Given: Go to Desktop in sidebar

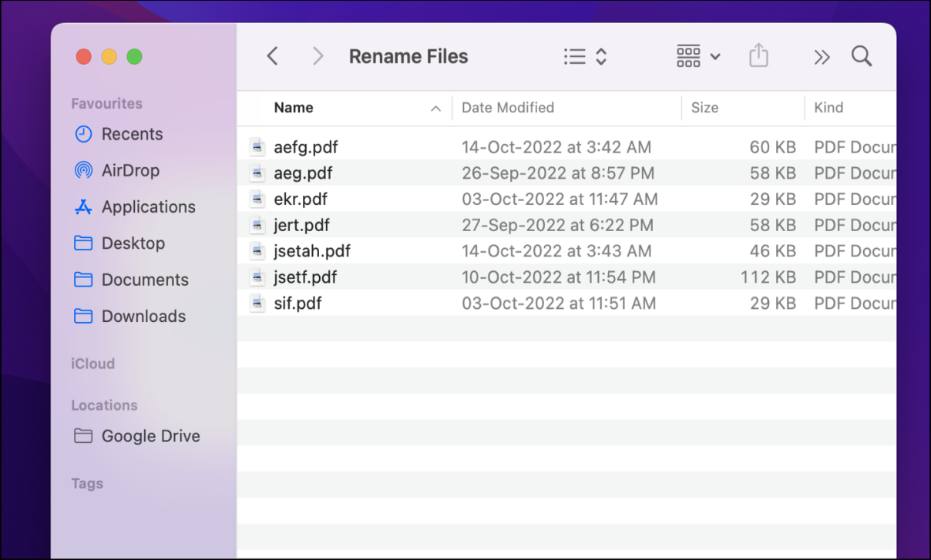Looking at the screenshot, I should pyautogui.click(x=133, y=243).
